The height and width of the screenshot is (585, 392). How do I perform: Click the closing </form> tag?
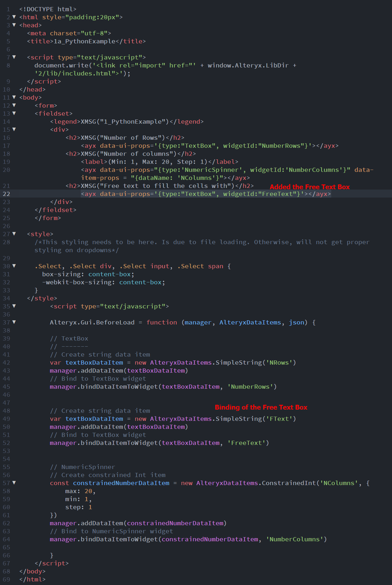click(x=48, y=218)
